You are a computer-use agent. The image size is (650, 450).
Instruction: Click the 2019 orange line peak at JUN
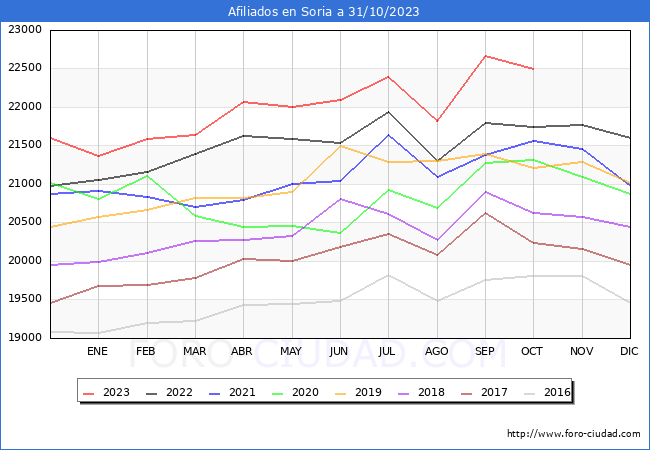(x=340, y=146)
